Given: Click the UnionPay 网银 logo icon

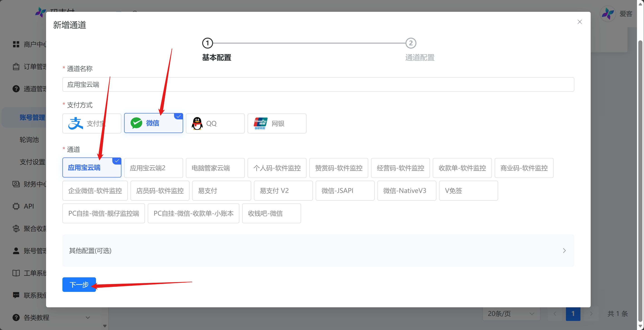Looking at the screenshot, I should pyautogui.click(x=261, y=123).
